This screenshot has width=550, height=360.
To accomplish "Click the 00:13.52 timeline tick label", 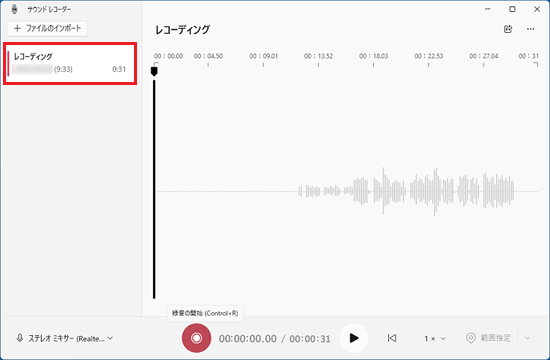I will [x=318, y=56].
